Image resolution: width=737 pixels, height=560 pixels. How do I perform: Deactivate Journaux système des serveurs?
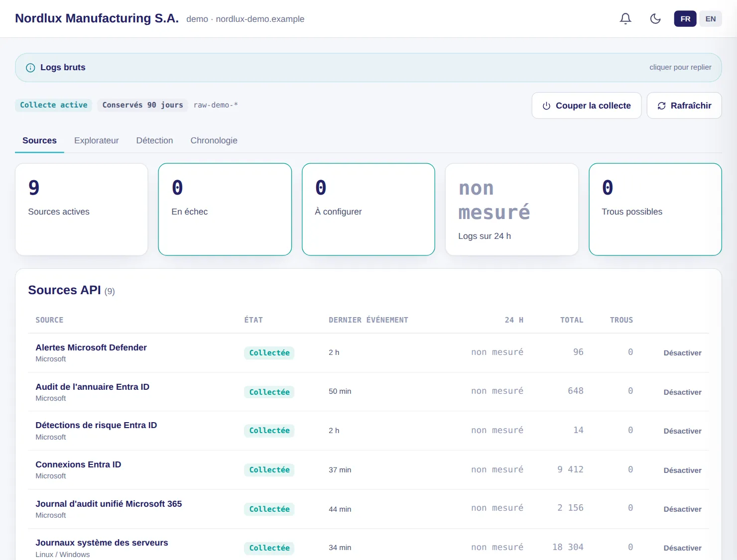682,548
